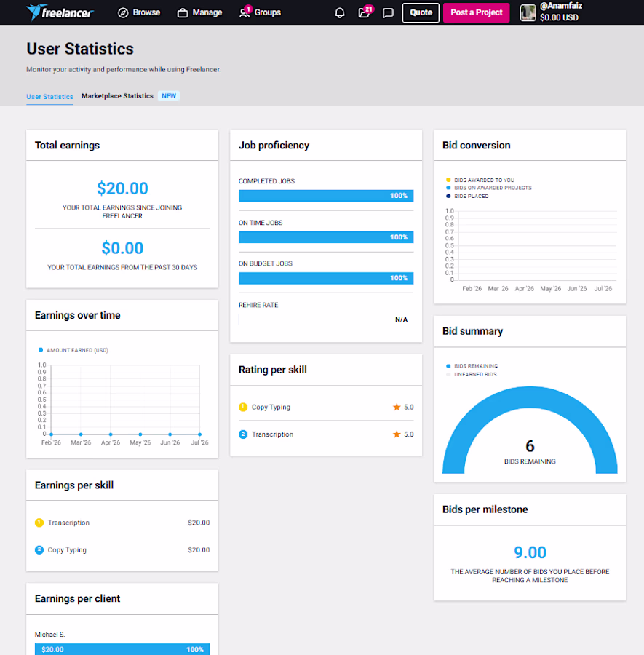
Task: Click the Quote button
Action: pyautogui.click(x=421, y=12)
